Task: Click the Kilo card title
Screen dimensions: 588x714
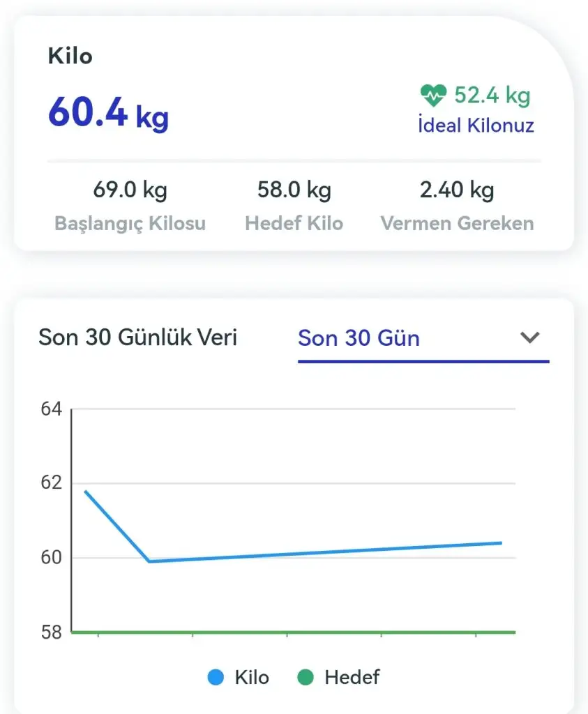Action: tap(70, 56)
